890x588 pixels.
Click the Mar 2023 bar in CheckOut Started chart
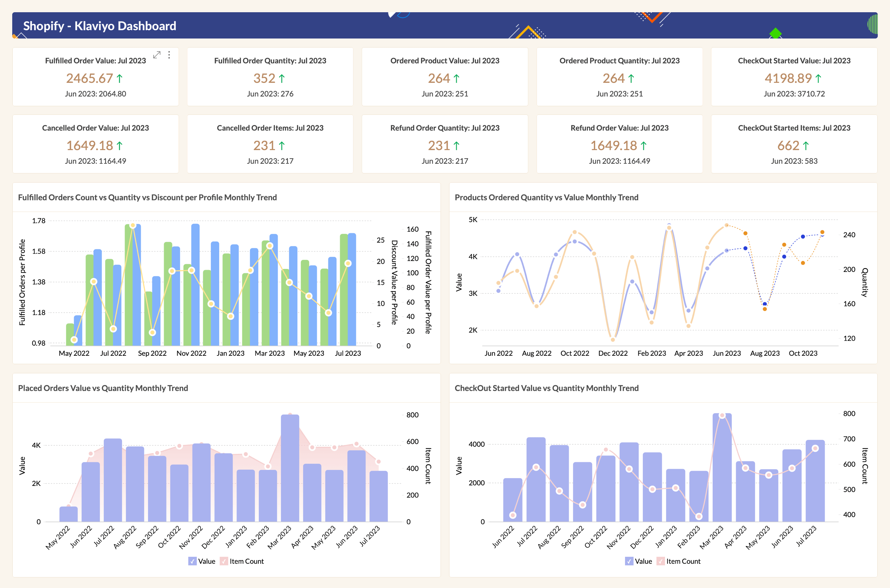pyautogui.click(x=722, y=467)
